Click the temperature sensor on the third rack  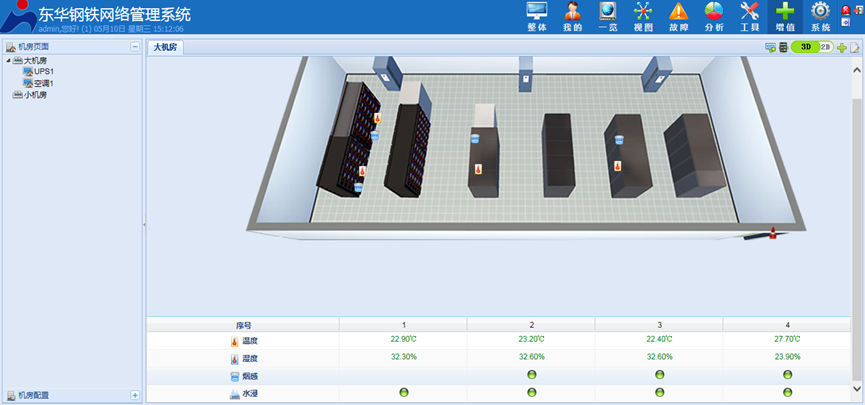point(478,169)
